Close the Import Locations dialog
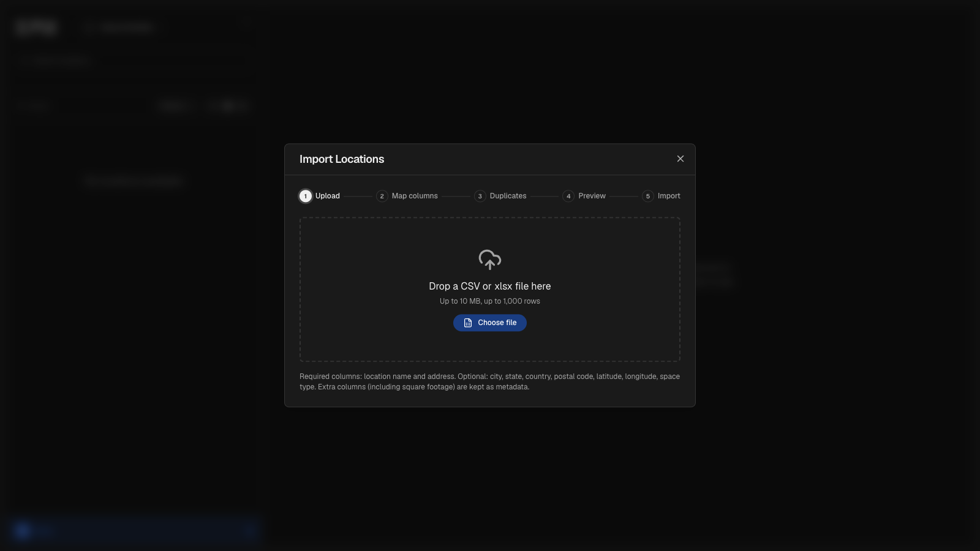 tap(680, 159)
